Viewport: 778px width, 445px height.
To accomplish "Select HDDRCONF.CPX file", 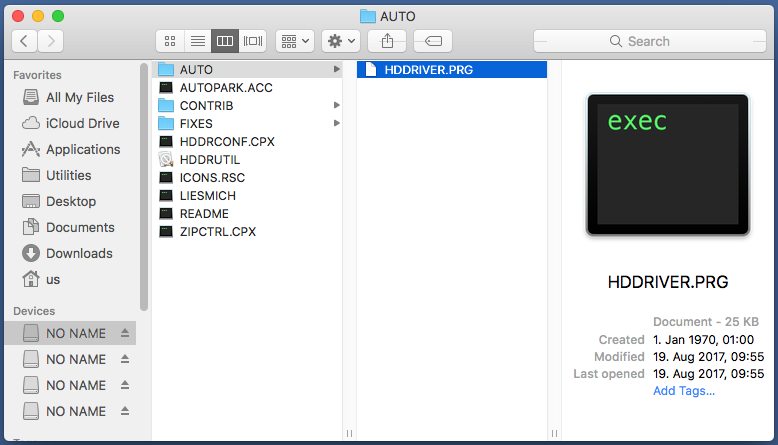I will coord(248,141).
